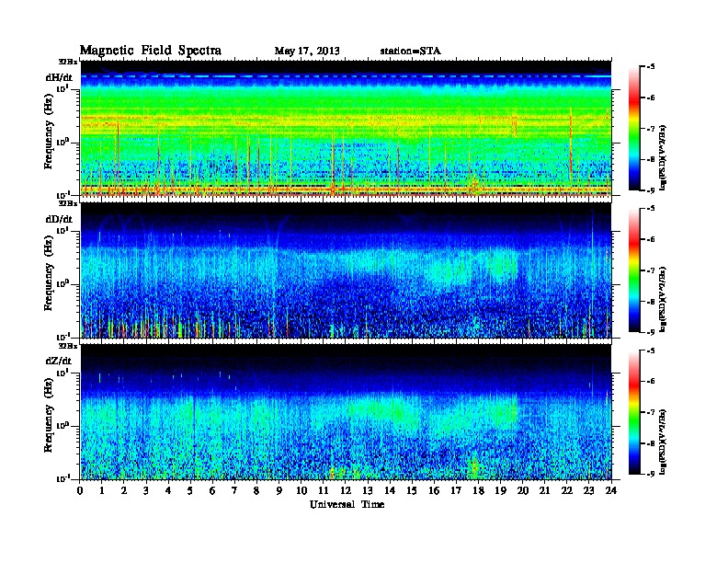The width and height of the screenshot is (728, 563).
Task: Click hour tick label "13" on time axis
Action: pos(368,490)
